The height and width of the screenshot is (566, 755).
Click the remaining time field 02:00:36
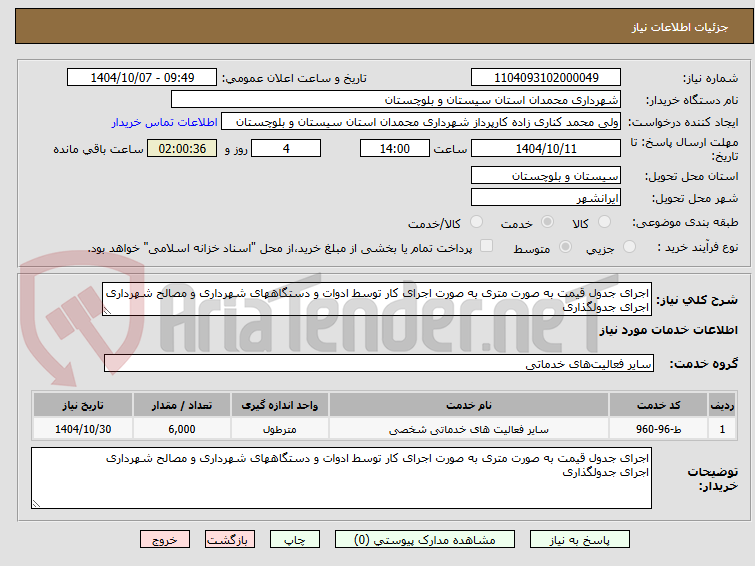click(182, 148)
